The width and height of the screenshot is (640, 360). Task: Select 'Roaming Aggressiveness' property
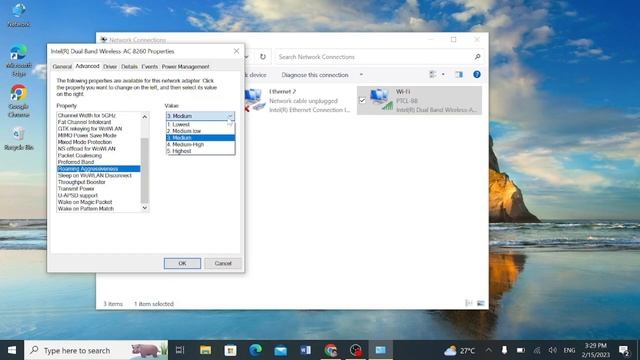pyautogui.click(x=98, y=169)
